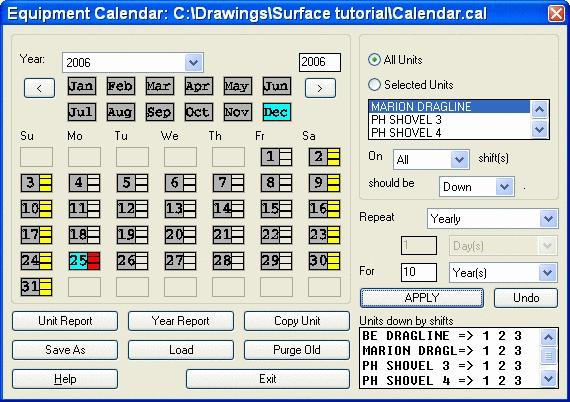Pick the Jan month tile
Viewport: 570px width, 402px height.
pyautogui.click(x=82, y=86)
